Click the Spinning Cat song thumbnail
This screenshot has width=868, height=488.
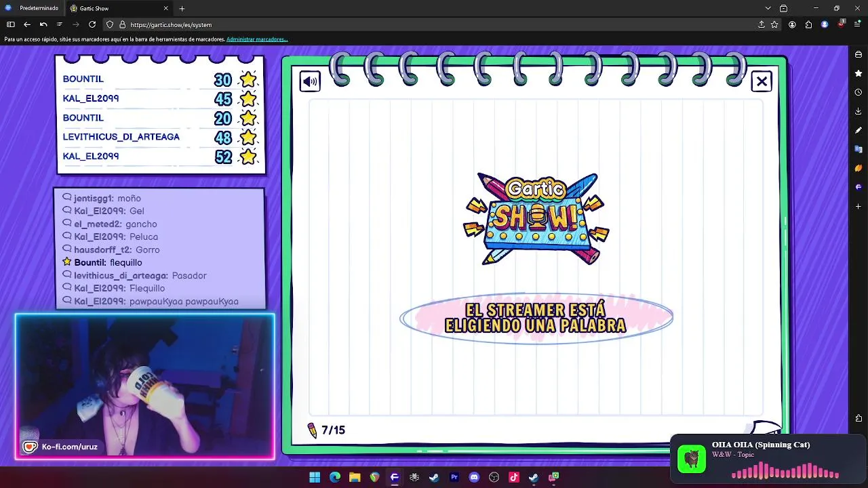692,459
